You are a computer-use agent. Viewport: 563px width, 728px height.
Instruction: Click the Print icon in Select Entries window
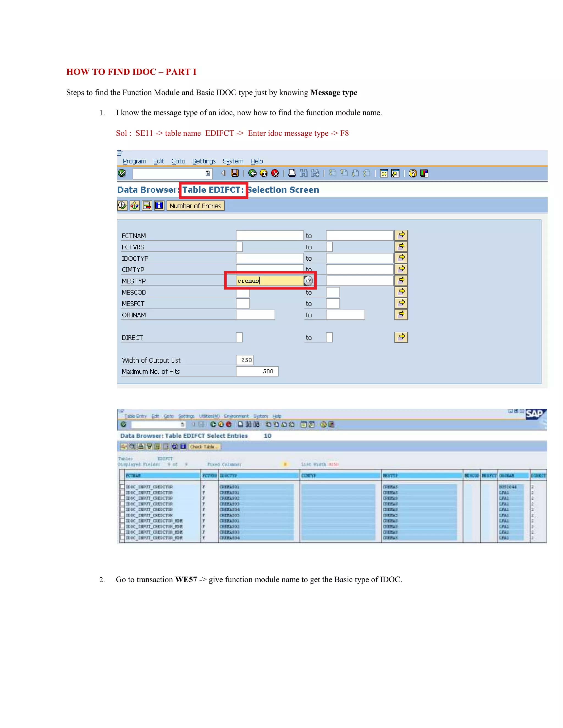pyautogui.click(x=241, y=424)
